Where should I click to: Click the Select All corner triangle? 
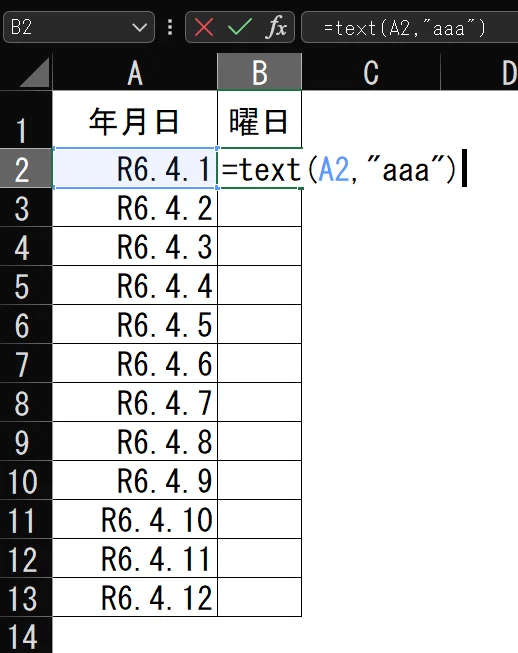coord(35,72)
